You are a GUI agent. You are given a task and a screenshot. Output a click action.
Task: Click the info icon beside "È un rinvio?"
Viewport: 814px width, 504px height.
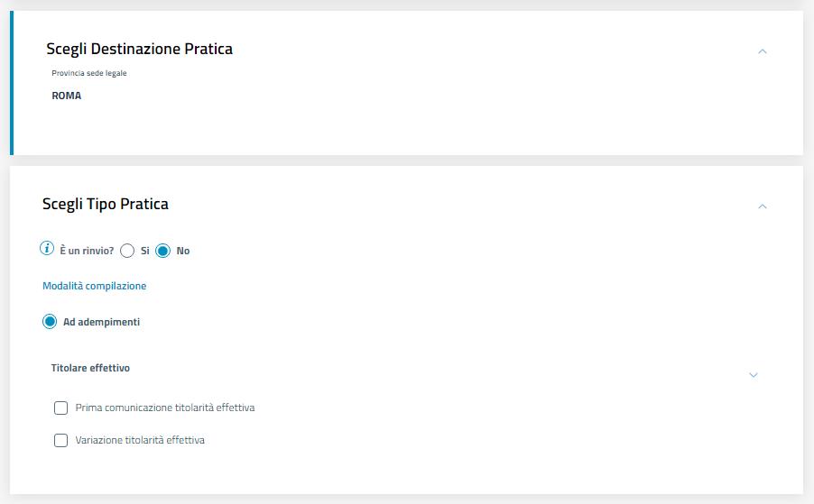[49, 250]
